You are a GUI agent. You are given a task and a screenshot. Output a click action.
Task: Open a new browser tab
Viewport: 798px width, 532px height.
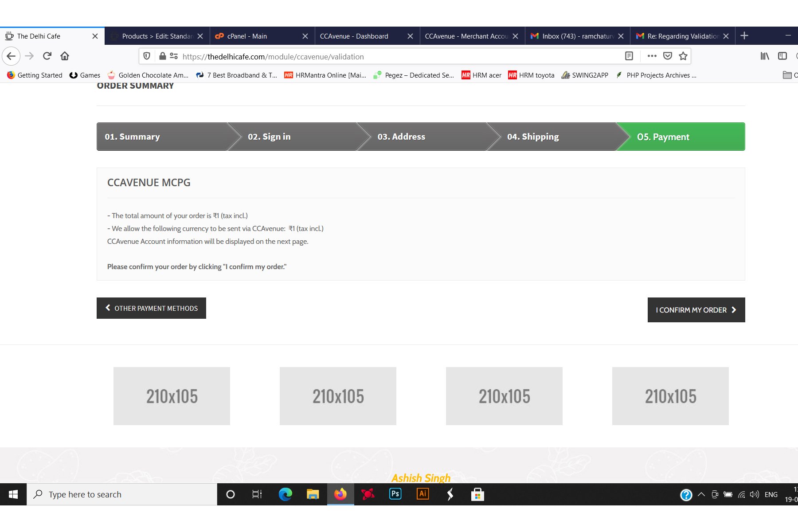click(744, 36)
